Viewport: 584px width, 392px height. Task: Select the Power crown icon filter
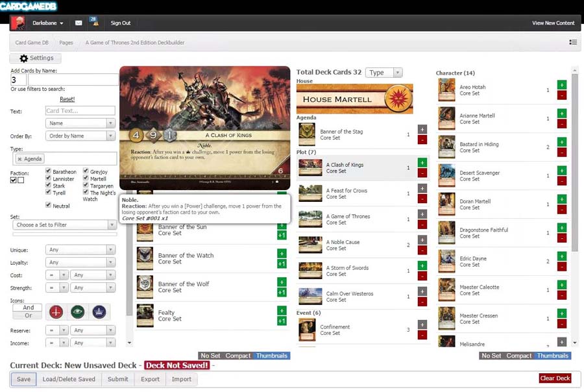[x=99, y=312]
